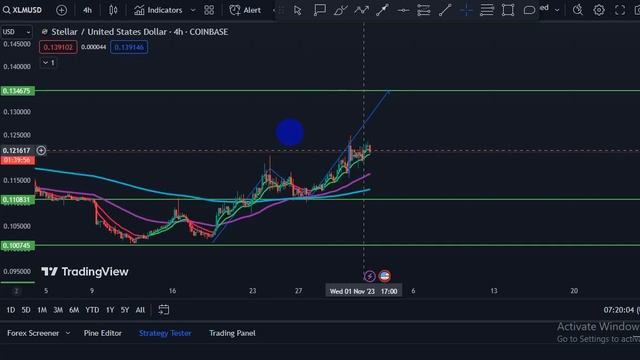This screenshot has height=360, width=640.
Task: Click the blue buy price 0.139146
Action: [129, 47]
